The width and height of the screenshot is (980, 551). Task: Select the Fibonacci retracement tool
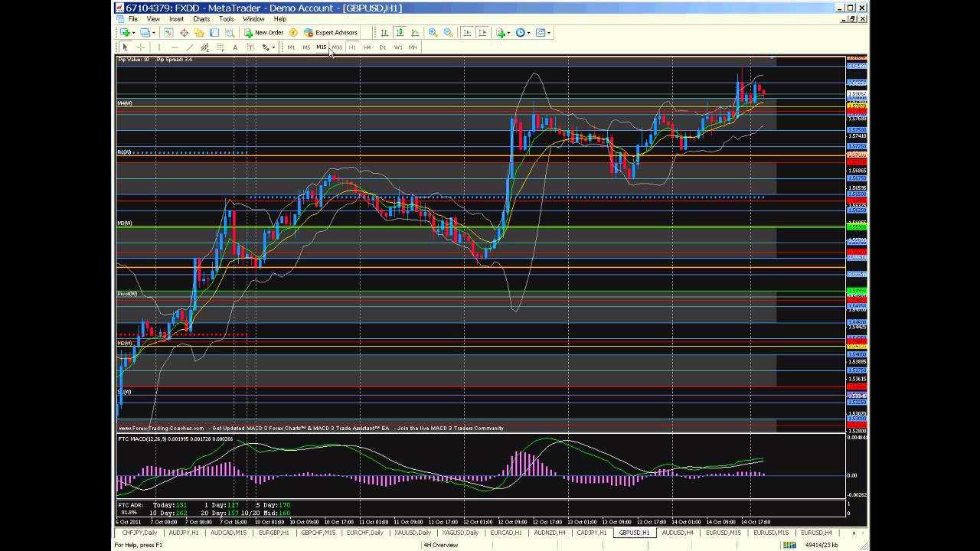[220, 47]
